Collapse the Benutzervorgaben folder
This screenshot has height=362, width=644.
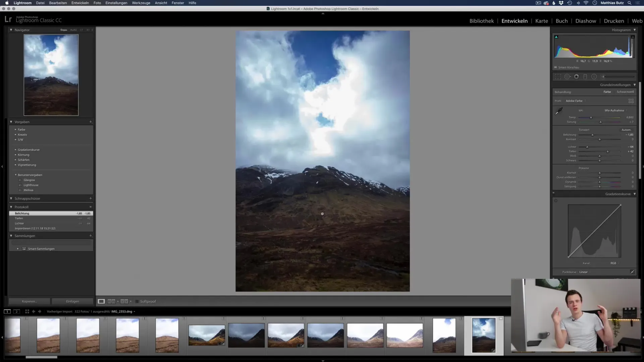click(x=15, y=175)
